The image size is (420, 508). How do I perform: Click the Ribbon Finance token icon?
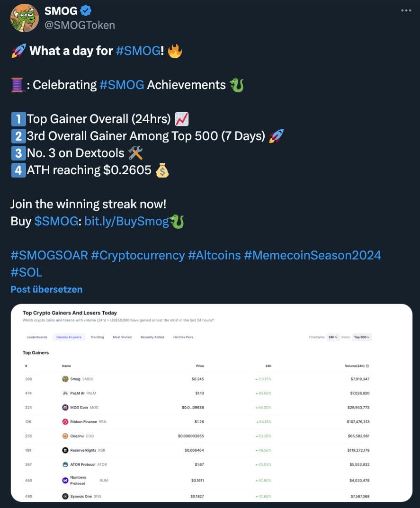point(64,421)
